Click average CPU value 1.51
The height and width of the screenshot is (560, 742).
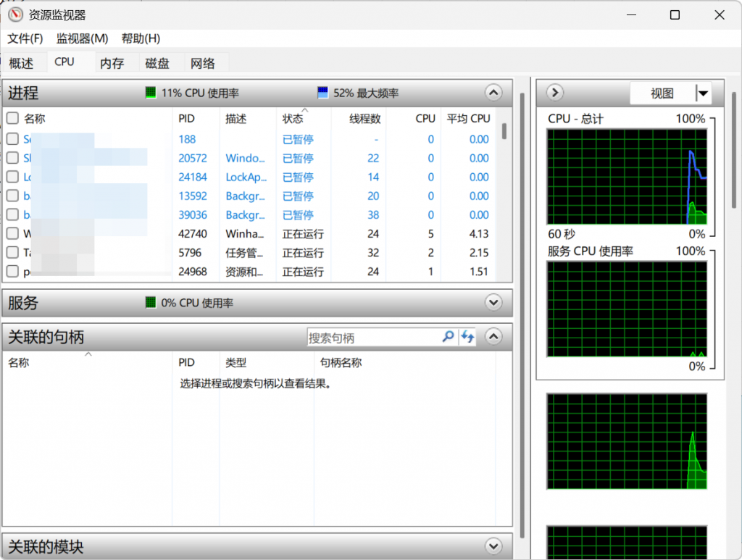479,272
